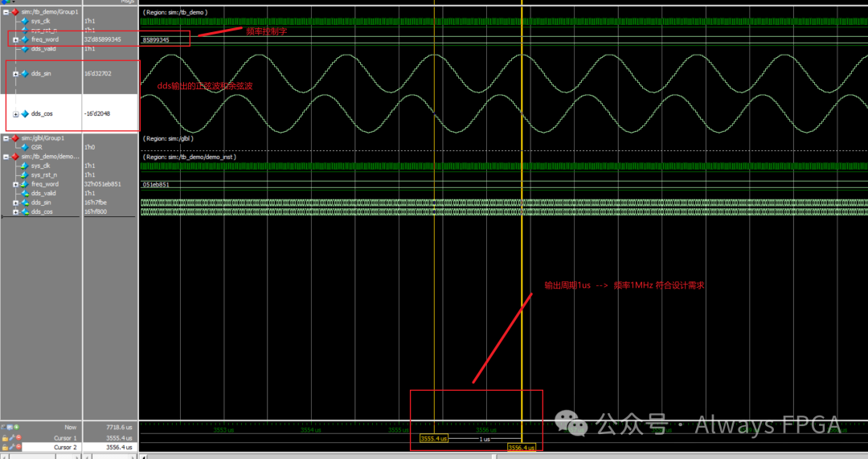868x459 pixels.
Task: Click the yellow 3556.4 us cursor flag
Action: tap(522, 448)
